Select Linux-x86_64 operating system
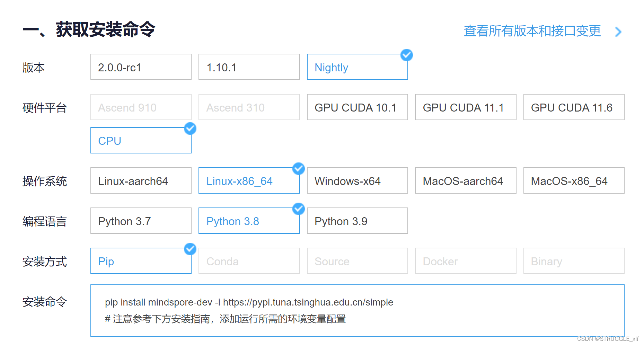The width and height of the screenshot is (644, 345). 249,180
